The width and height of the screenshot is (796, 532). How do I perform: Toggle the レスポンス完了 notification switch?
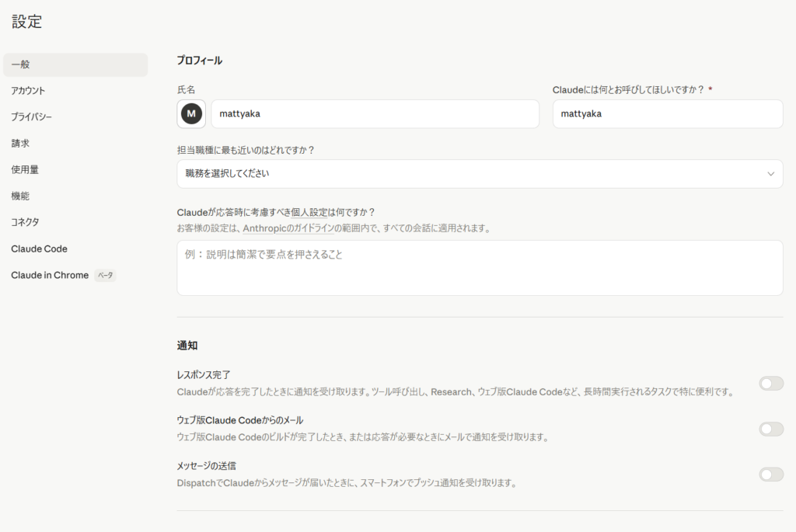(x=770, y=383)
